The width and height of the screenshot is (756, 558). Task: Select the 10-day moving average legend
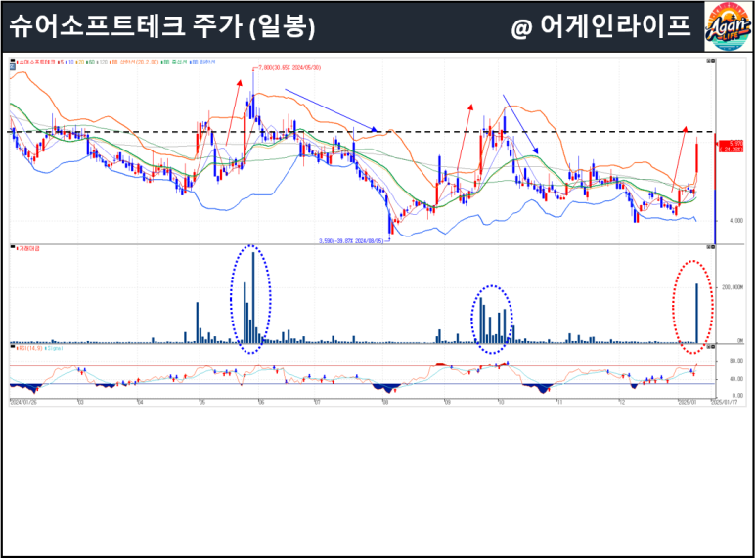69,63
